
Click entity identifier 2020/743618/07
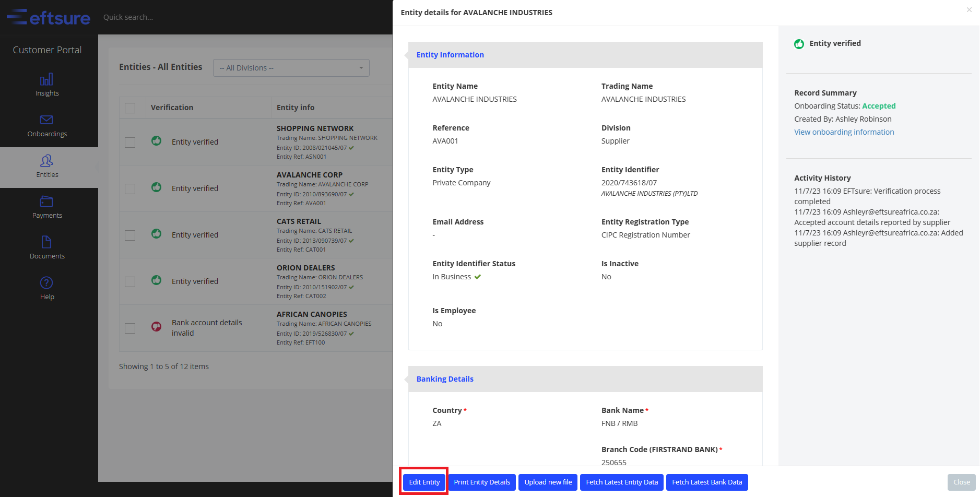(x=629, y=183)
